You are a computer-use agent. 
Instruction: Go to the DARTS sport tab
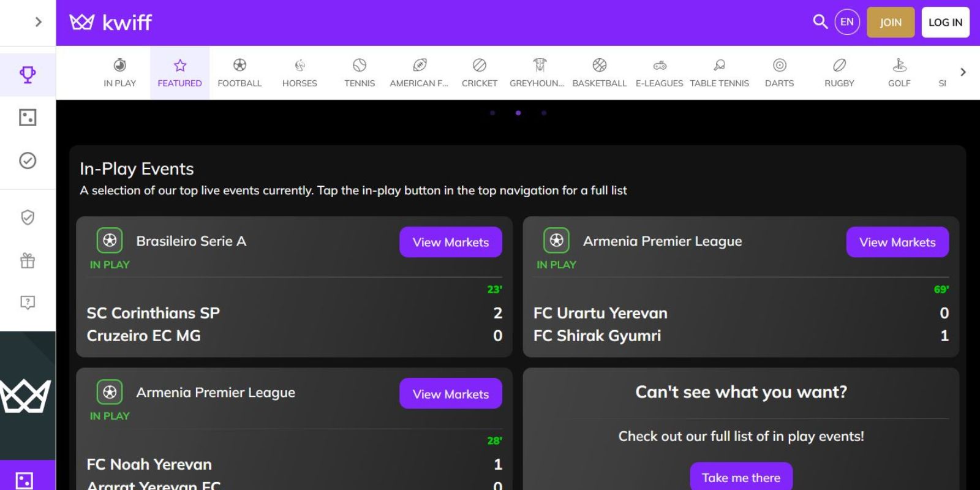coord(779,73)
